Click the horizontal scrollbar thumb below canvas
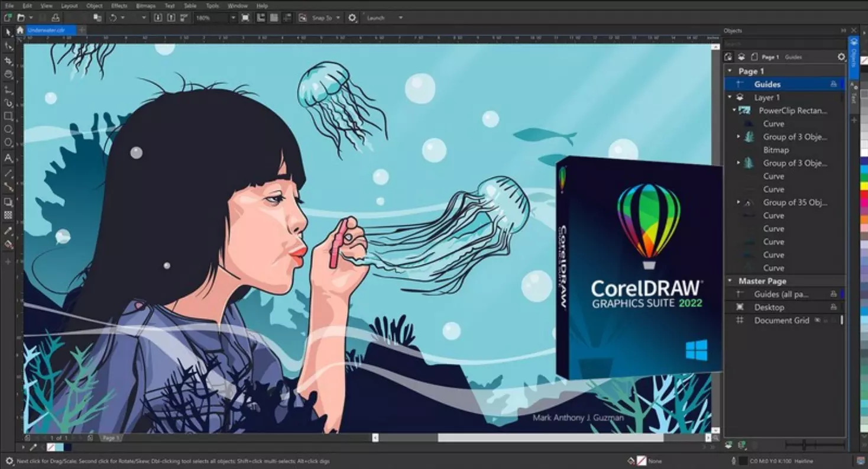The height and width of the screenshot is (469, 868). (550, 438)
